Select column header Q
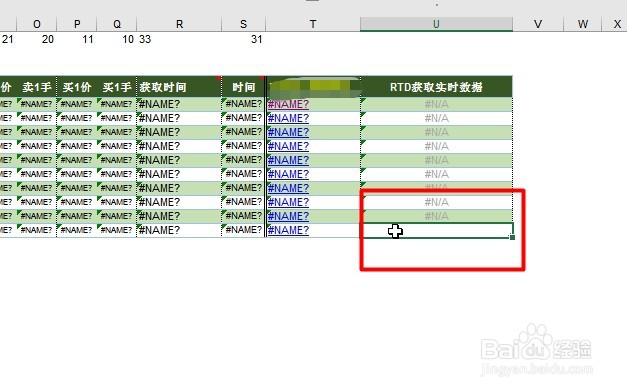 (117, 24)
